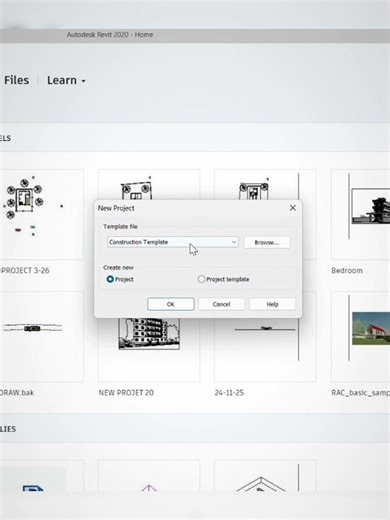Open the DRAW.bak file thumbnail

[x=42, y=337]
